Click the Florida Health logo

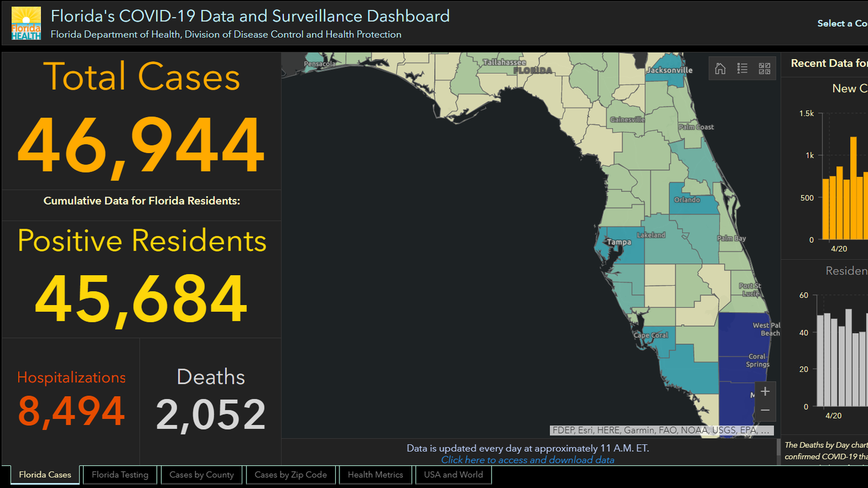26,24
